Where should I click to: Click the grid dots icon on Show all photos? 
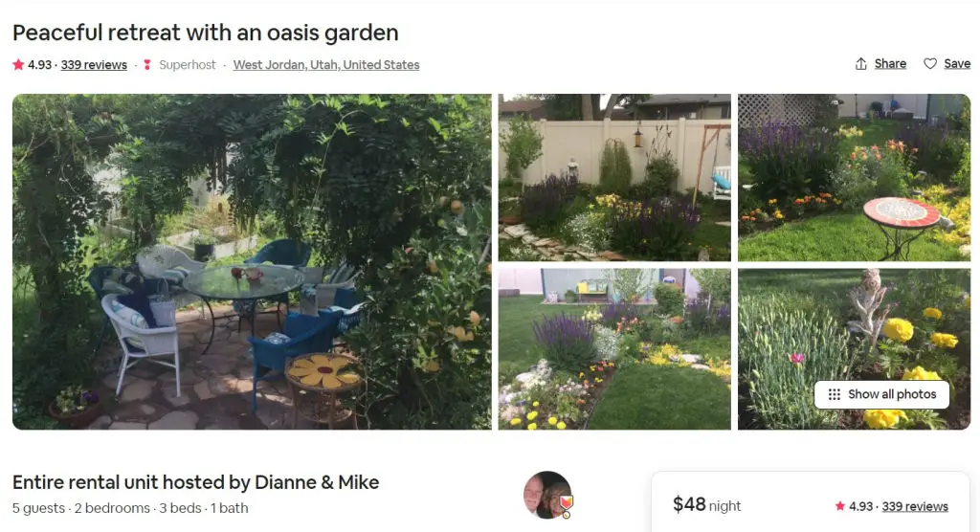(834, 394)
